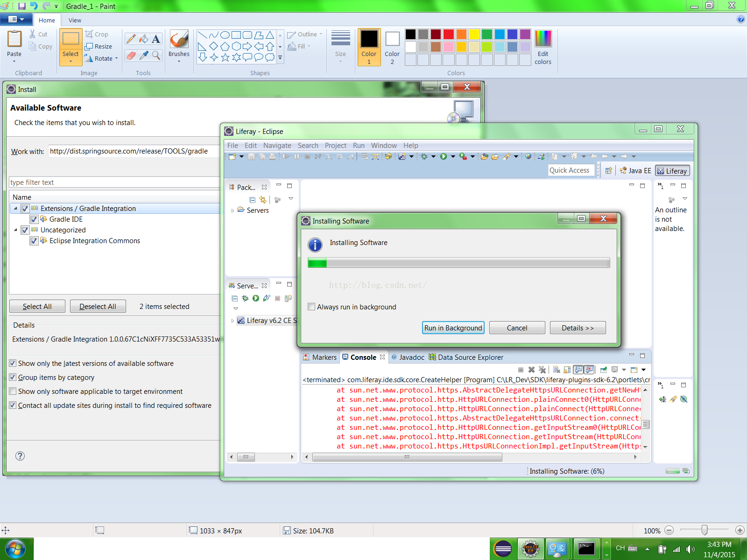
Task: Enable Always run in background
Action: (311, 307)
